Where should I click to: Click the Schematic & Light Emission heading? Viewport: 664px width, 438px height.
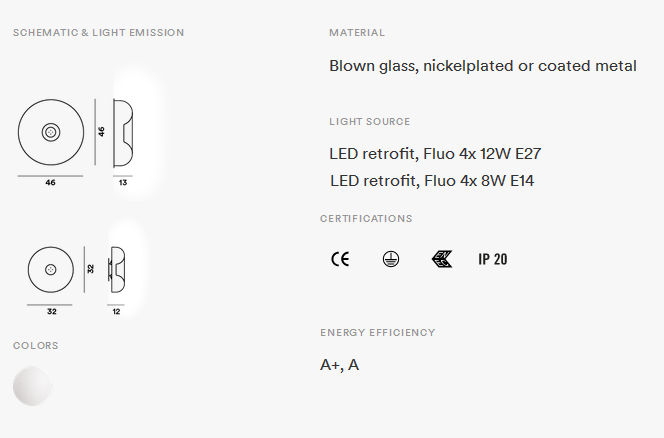(98, 33)
